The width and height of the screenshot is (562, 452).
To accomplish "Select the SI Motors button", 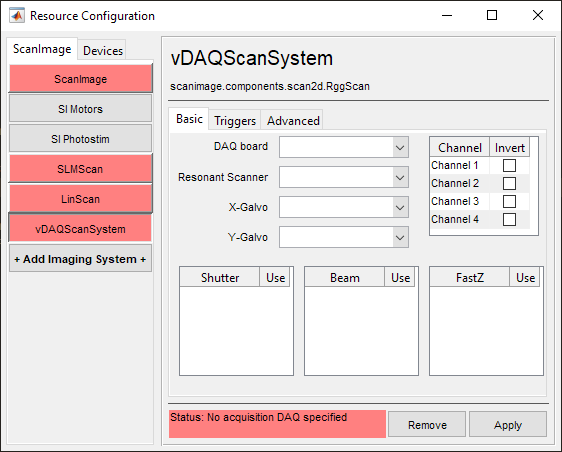I will point(81,109).
